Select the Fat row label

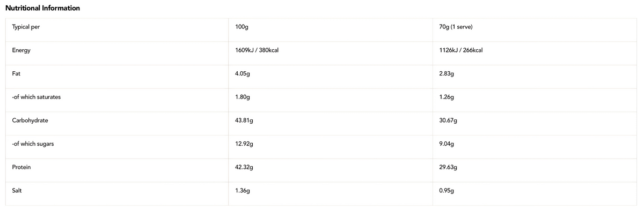(x=16, y=73)
